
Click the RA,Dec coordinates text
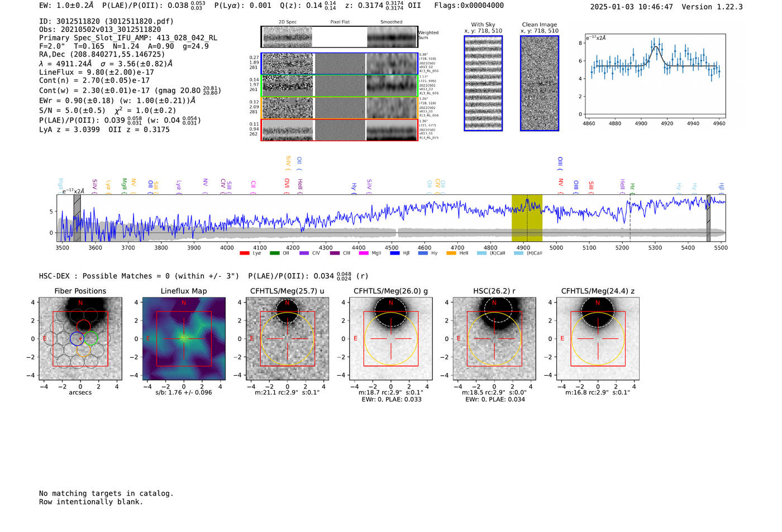pos(102,54)
